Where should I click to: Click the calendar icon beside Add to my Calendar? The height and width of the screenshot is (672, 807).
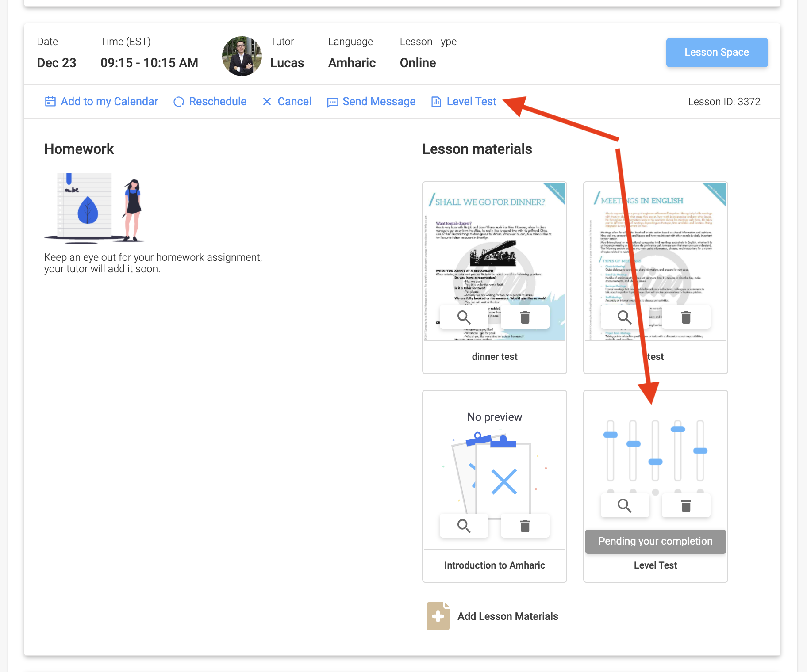click(50, 102)
